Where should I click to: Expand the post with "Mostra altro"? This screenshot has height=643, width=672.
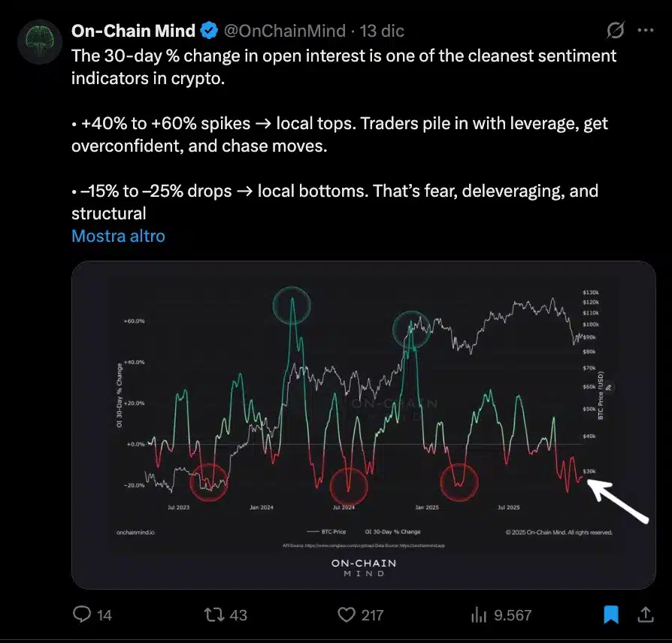pyautogui.click(x=118, y=236)
